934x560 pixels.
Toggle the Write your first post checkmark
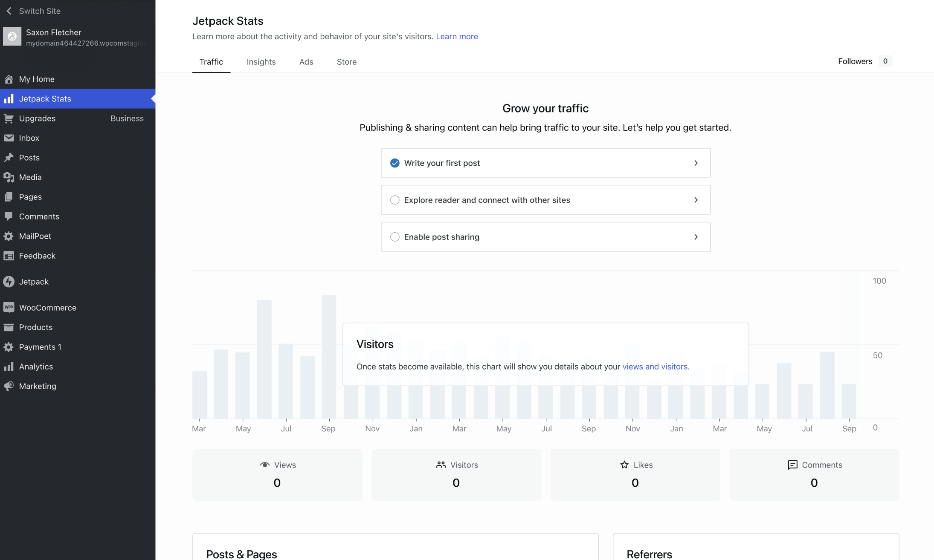pos(395,163)
